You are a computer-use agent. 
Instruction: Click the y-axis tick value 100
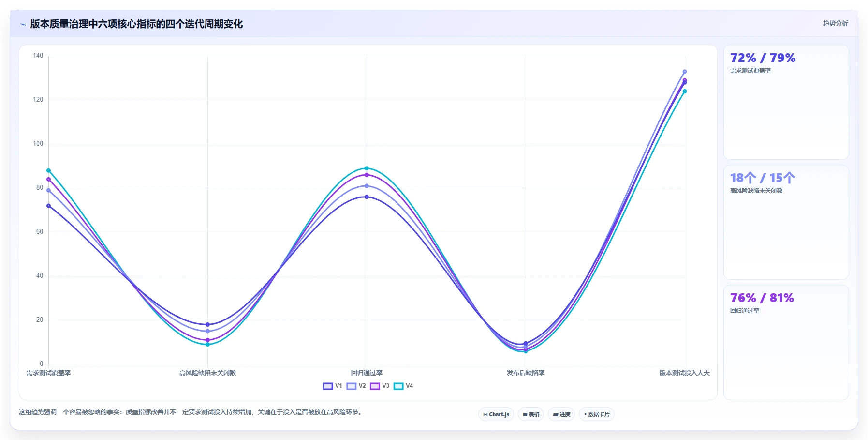tap(38, 144)
